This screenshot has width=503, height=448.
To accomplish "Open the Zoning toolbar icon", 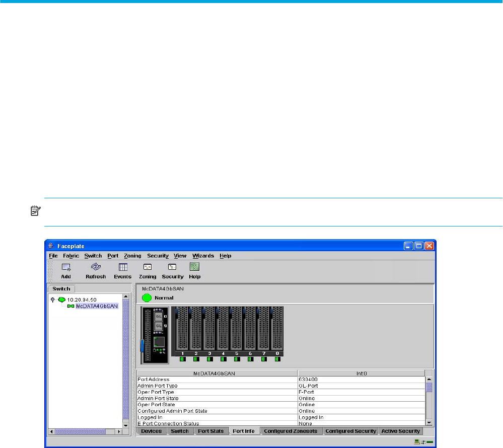I will coord(148,267).
